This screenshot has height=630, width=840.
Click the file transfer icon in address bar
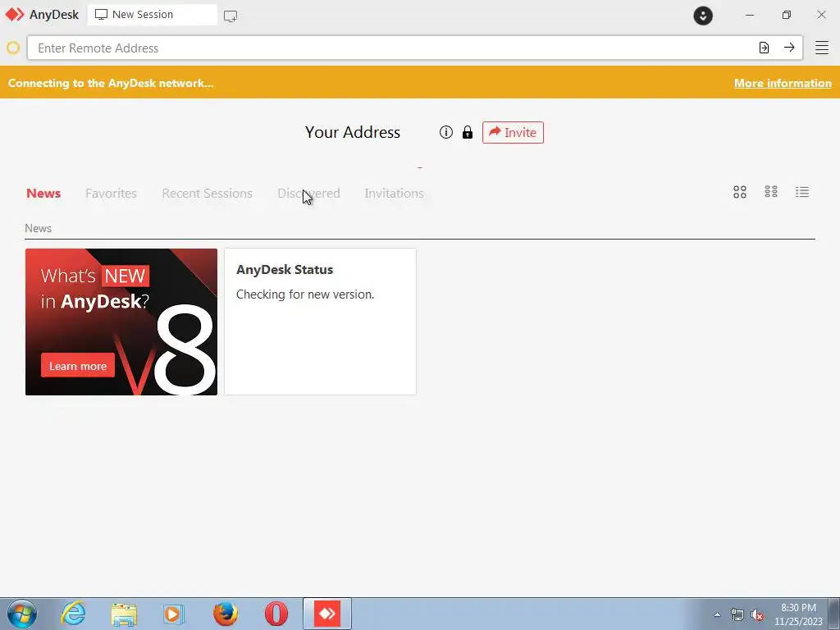(x=764, y=48)
